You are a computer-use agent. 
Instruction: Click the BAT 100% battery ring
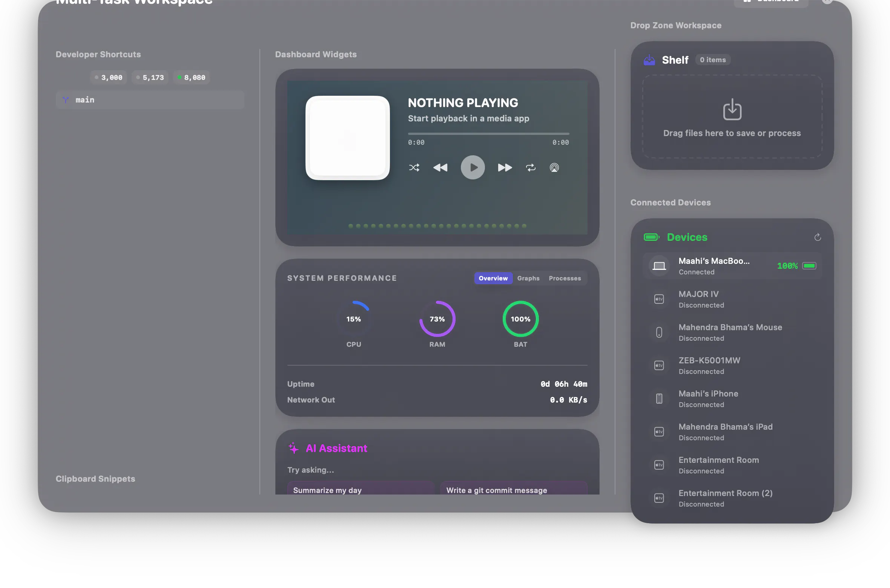(520, 319)
